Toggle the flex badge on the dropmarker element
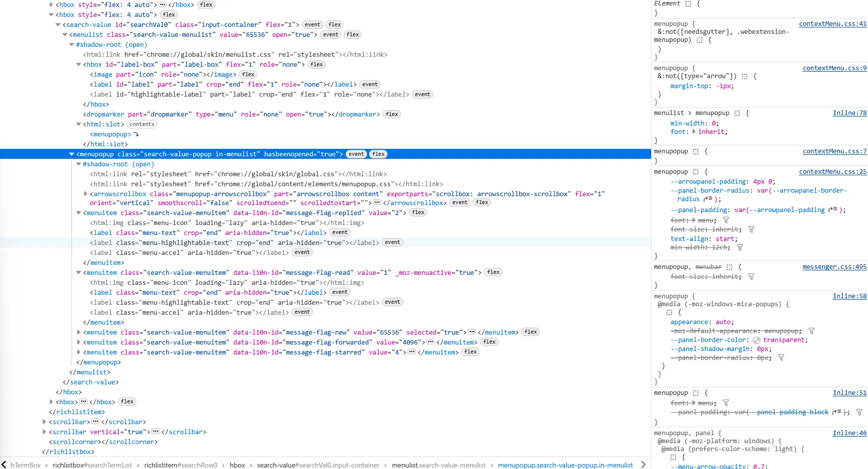 (x=391, y=115)
